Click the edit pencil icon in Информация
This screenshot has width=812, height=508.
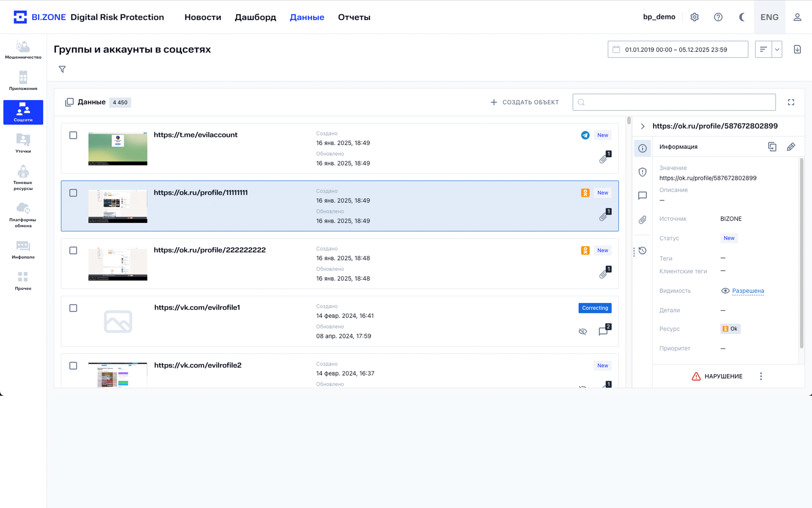[x=791, y=147]
